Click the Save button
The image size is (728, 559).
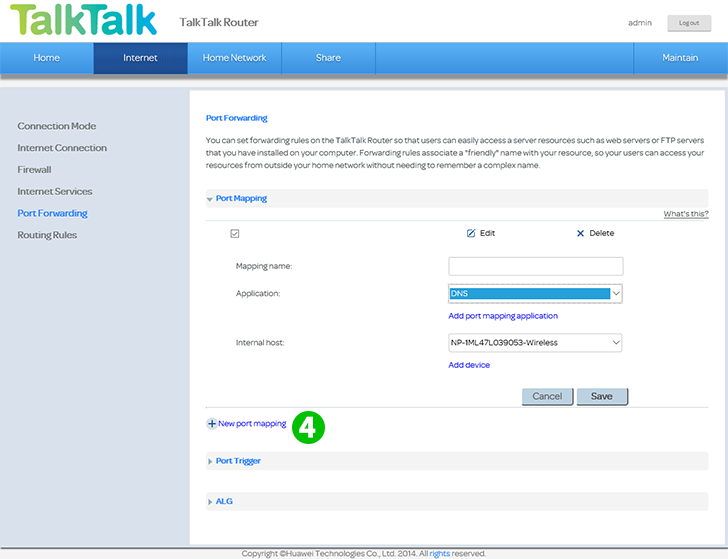pyautogui.click(x=602, y=396)
